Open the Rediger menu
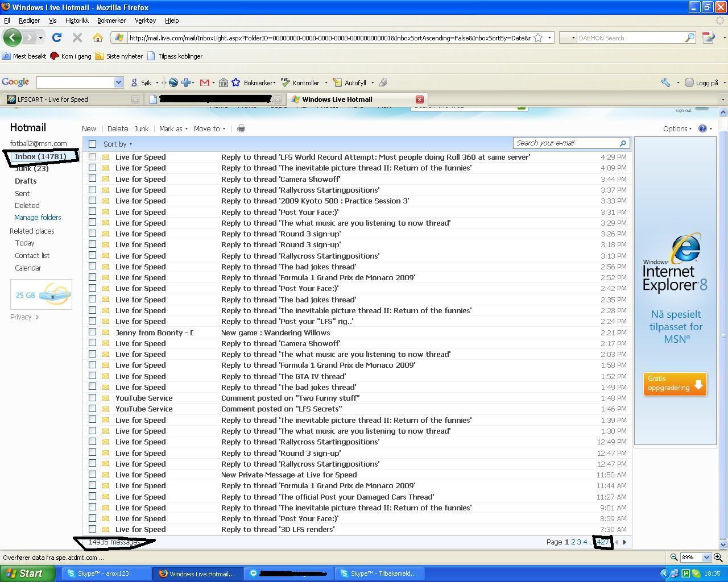Screen dimensions: 728x582 click(x=29, y=20)
